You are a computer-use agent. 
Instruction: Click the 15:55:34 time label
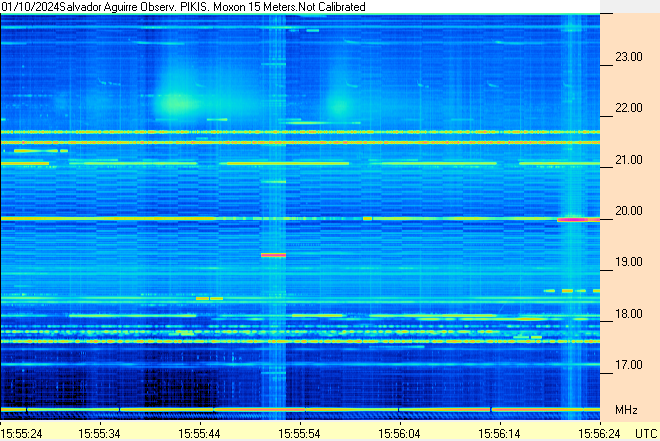(99, 433)
